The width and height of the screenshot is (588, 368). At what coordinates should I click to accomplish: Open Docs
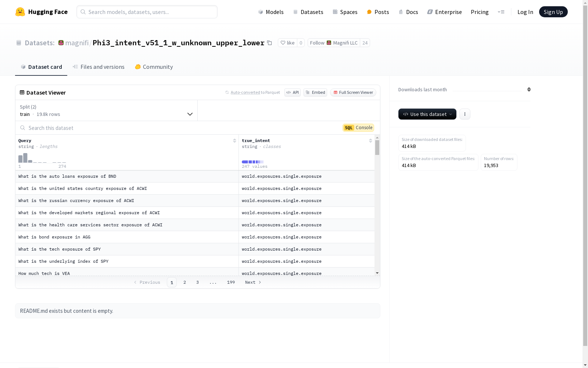point(408,12)
